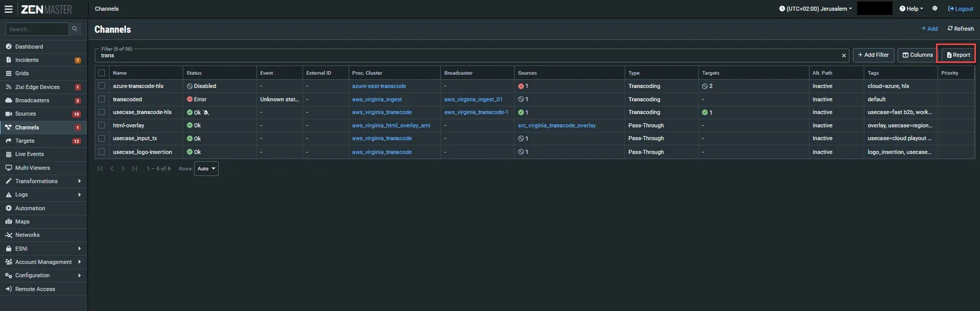Open the aws_virginia_html_overlay_ami cluster link
The width and height of the screenshot is (980, 311).
391,125
